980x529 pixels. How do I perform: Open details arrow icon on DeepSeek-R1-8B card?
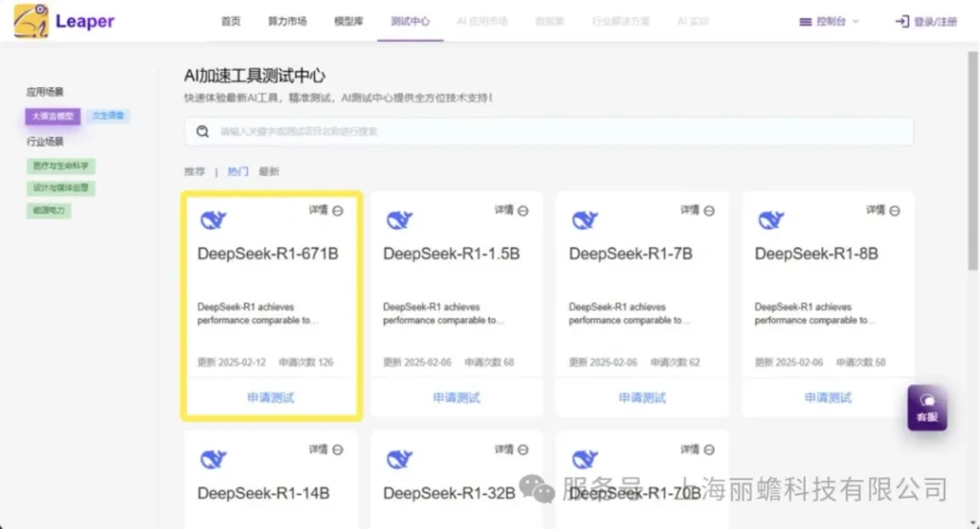pyautogui.click(x=895, y=211)
